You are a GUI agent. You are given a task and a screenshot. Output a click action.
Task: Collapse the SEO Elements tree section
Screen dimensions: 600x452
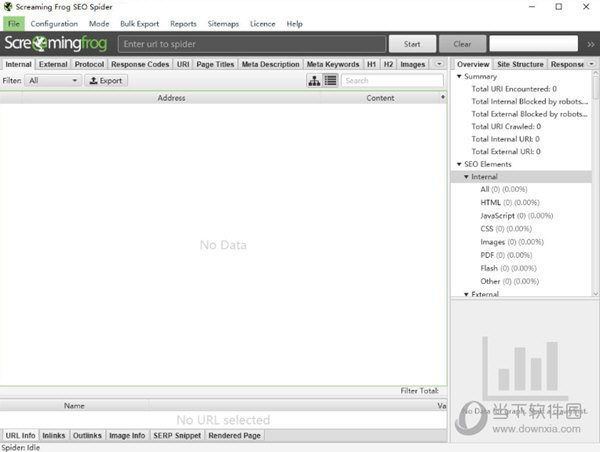click(x=459, y=164)
